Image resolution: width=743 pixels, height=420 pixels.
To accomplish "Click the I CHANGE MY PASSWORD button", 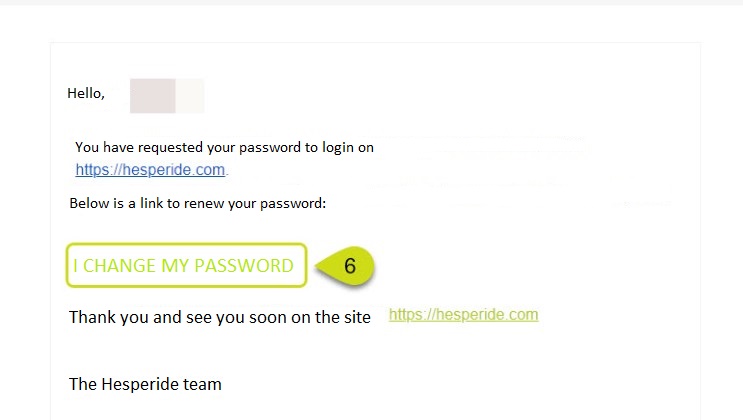I will coord(187,265).
